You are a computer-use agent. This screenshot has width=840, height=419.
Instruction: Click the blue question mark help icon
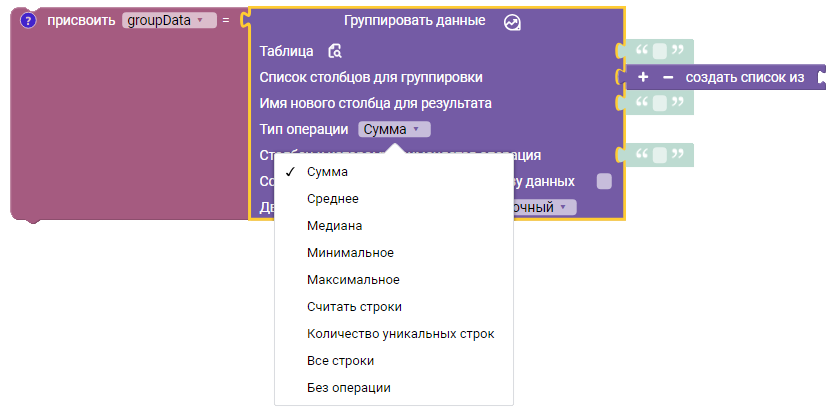pos(28,21)
